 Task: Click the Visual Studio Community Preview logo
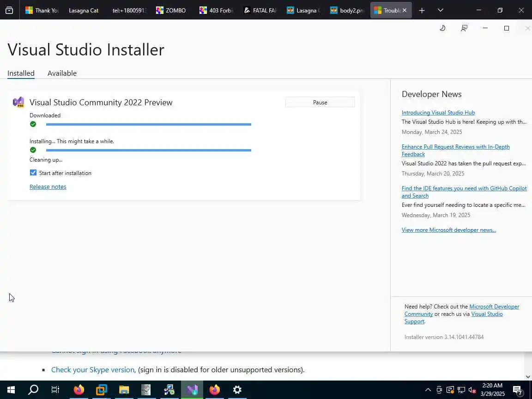coord(18,102)
